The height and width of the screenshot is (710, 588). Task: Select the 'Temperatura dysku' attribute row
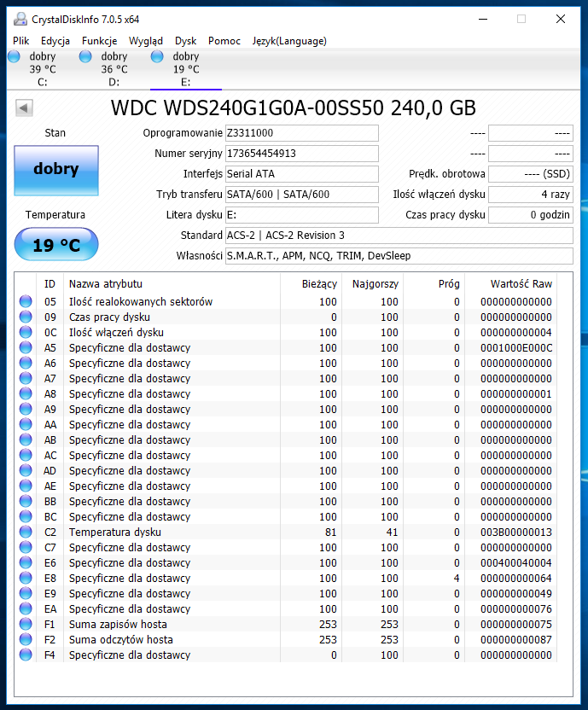(x=286, y=532)
